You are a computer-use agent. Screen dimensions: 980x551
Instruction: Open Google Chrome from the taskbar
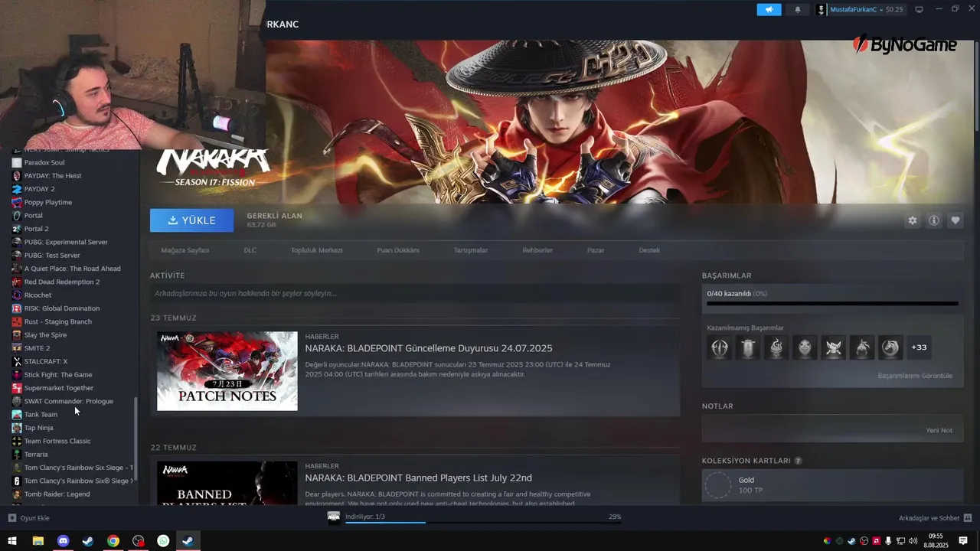[113, 541]
